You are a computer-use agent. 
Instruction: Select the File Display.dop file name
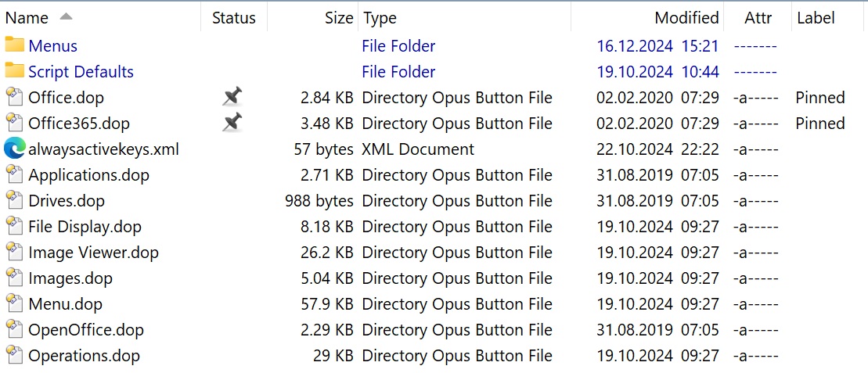coord(85,226)
